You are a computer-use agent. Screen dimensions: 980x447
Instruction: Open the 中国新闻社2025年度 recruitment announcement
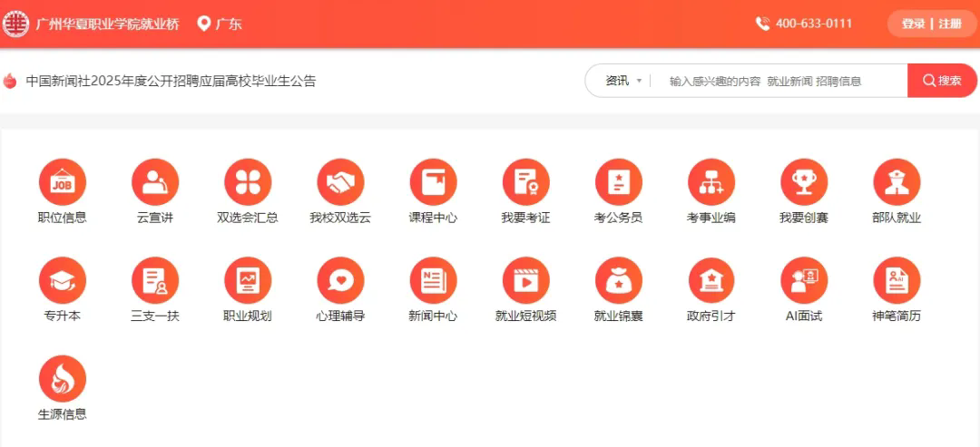pos(171,82)
